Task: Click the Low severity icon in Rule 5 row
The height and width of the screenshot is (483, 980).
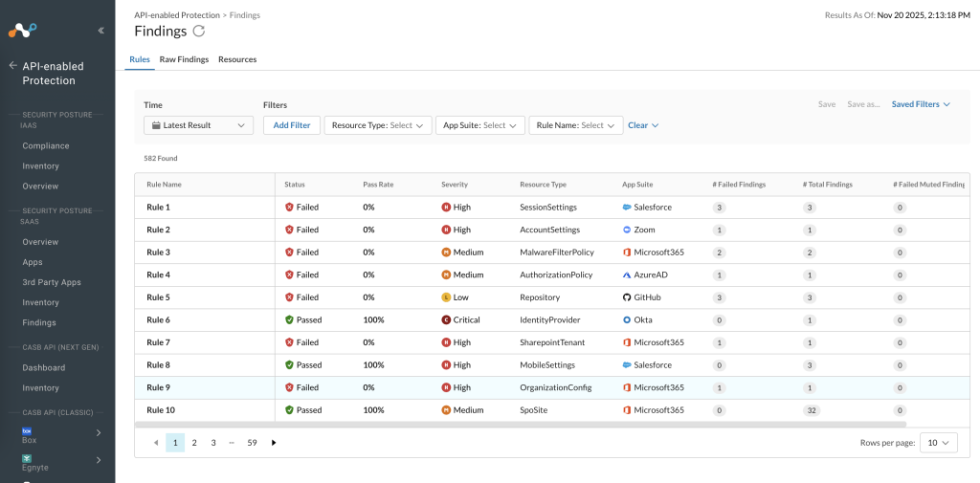Action: 446,297
